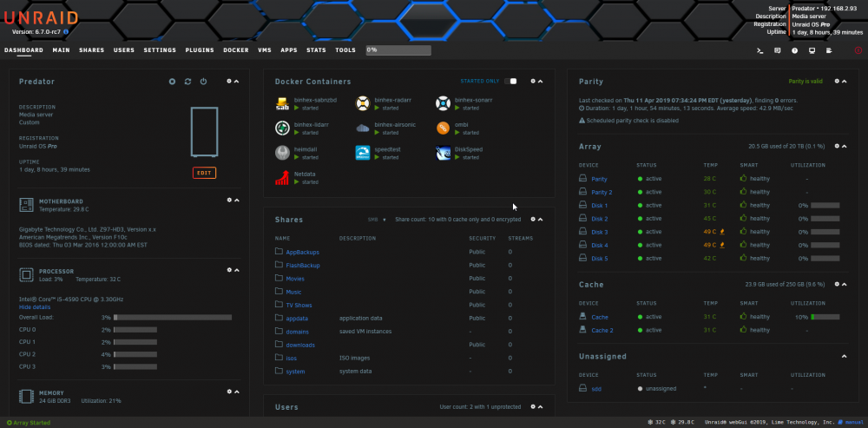Open the TV Shows share link
Screen dimensions: 868x428
[299, 305]
